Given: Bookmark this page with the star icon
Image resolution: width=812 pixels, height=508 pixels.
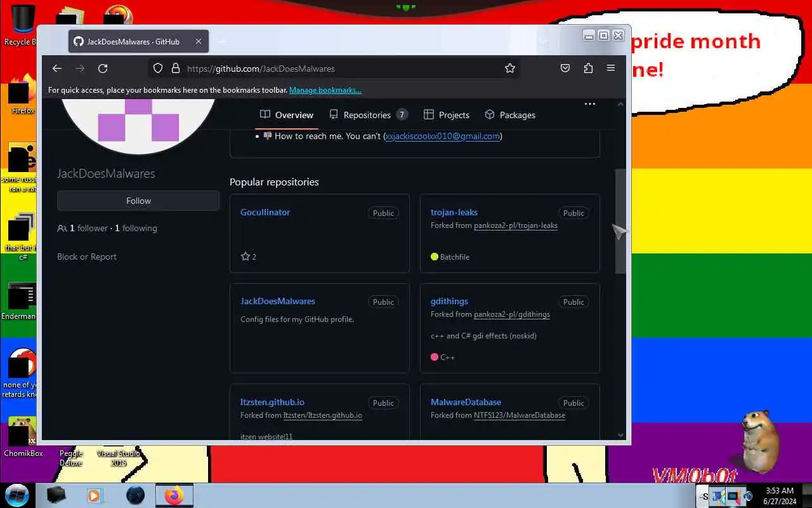Looking at the screenshot, I should coord(510,69).
